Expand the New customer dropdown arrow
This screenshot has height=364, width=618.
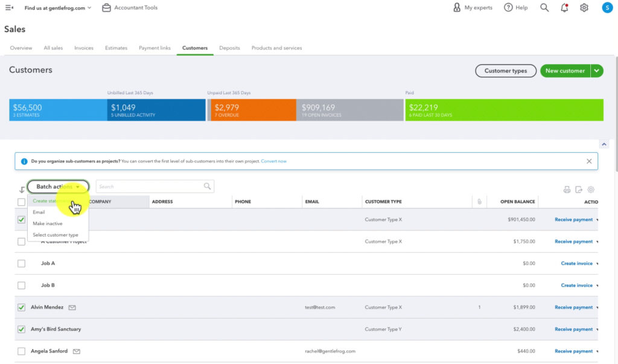pyautogui.click(x=596, y=71)
